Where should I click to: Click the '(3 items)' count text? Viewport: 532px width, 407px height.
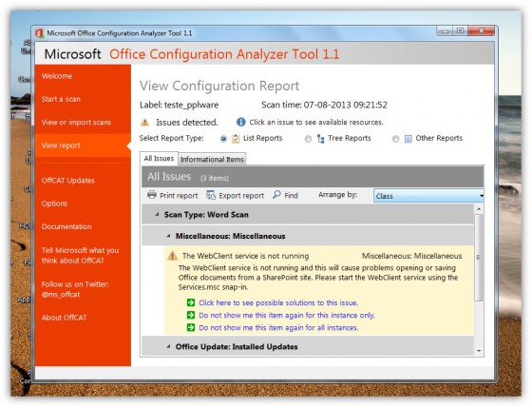[x=215, y=178]
